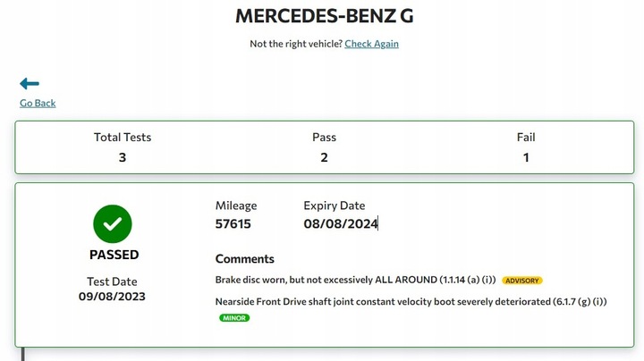The width and height of the screenshot is (644, 361).
Task: Click the back arrow icon
Action: click(x=30, y=84)
